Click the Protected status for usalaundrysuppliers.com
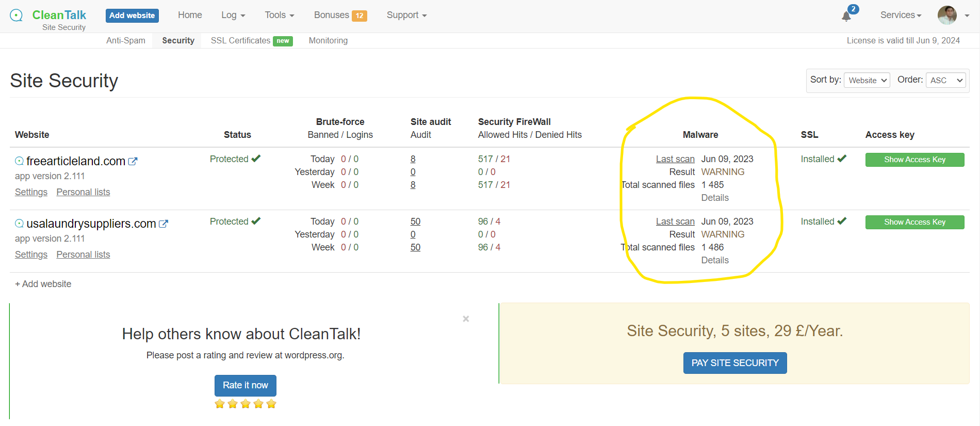Viewport: 980px width, 426px height. tap(235, 222)
